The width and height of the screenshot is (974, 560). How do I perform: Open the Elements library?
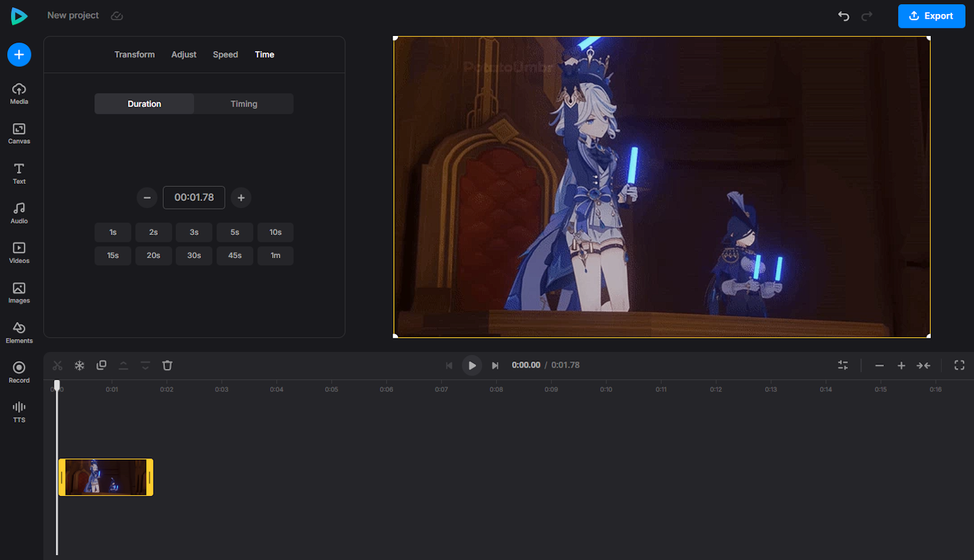click(x=19, y=332)
